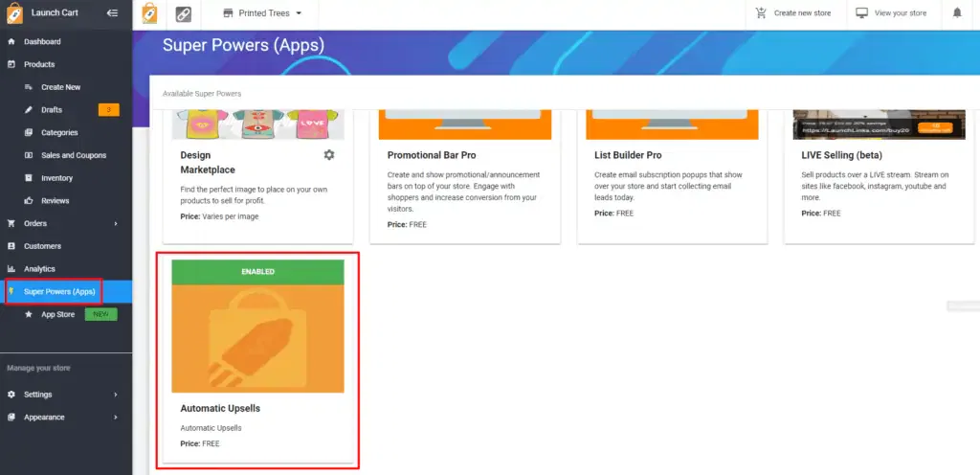Click the App Store star icon
The width and height of the screenshot is (980, 475).
click(x=29, y=314)
